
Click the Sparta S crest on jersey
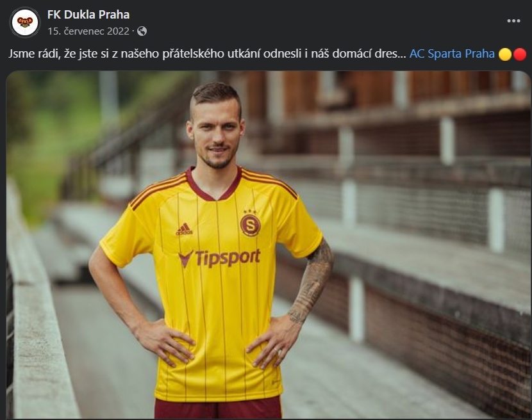(251, 223)
